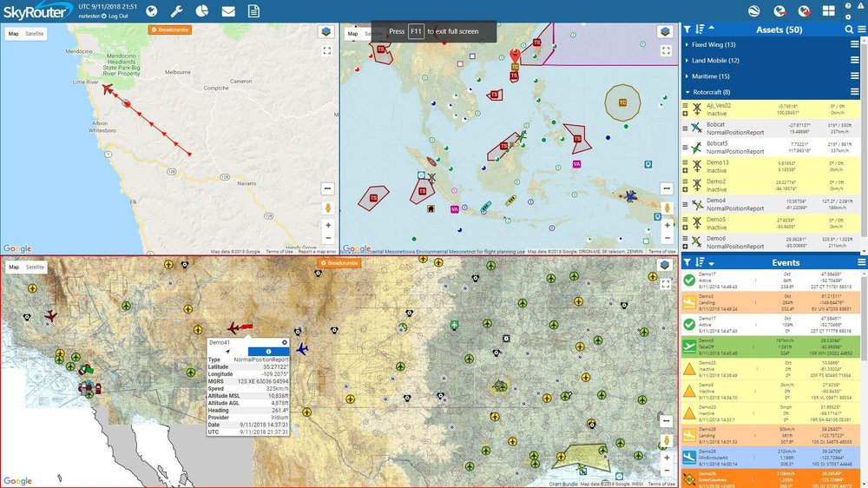Expand details plus for Aji_Ves02 asset
Screen dimensions: 868x488
tap(686, 114)
